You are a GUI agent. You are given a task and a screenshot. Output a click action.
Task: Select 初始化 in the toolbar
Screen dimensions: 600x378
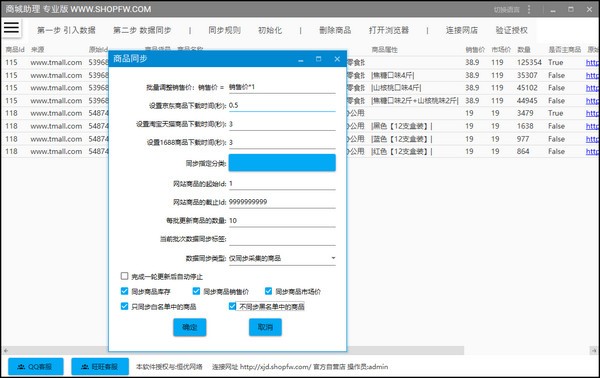270,30
